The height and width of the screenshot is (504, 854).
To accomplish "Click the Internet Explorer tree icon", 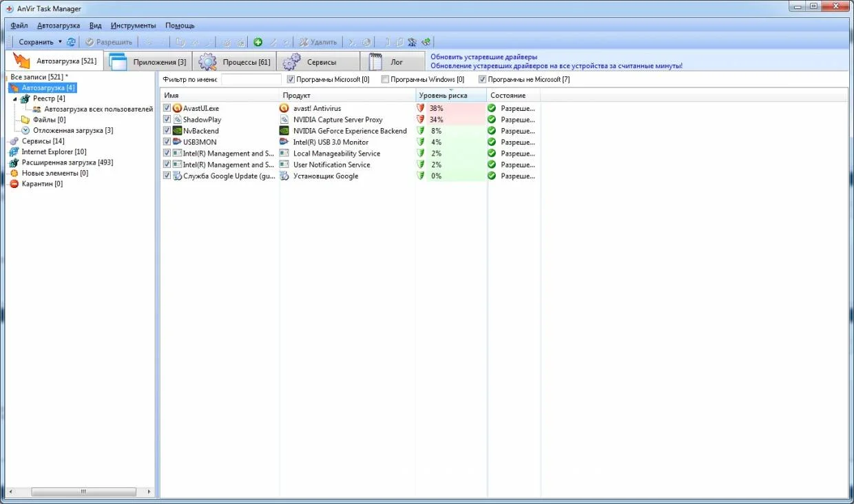I will [14, 151].
